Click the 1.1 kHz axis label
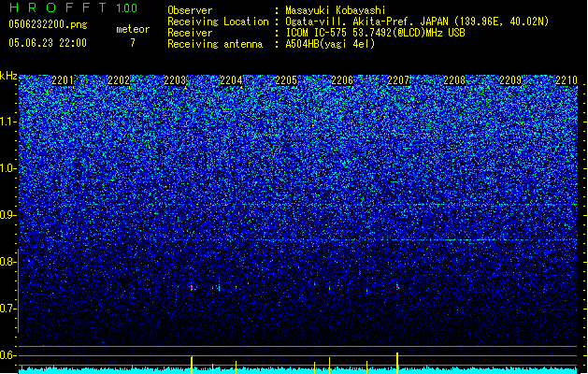588x374 pixels. (x=8, y=122)
